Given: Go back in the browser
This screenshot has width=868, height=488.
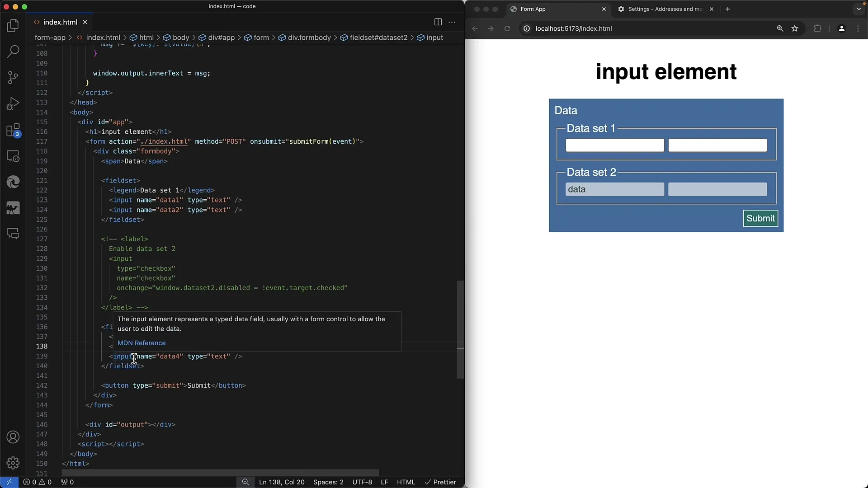Looking at the screenshot, I should click(x=475, y=28).
